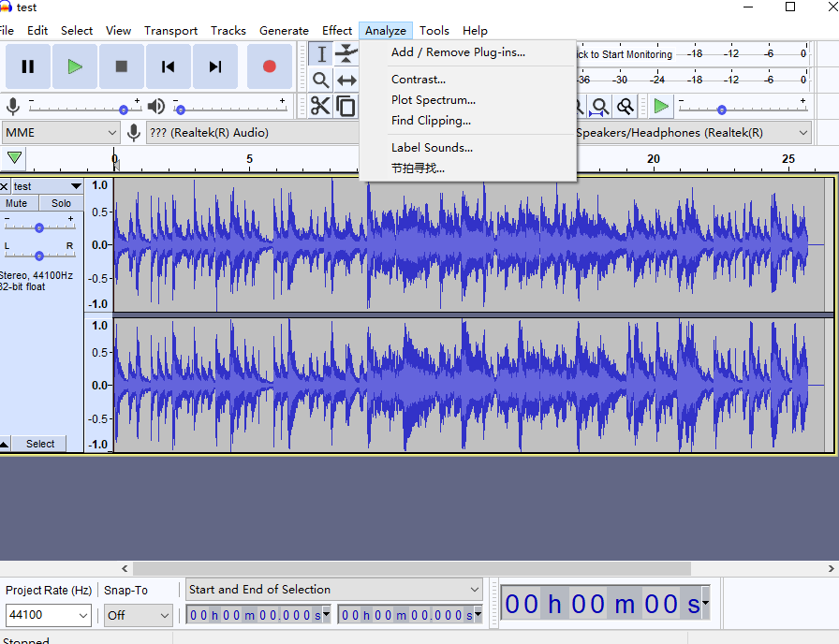Choose Plot Spectrum... in the Analyze menu
The image size is (839, 644).
click(467, 100)
